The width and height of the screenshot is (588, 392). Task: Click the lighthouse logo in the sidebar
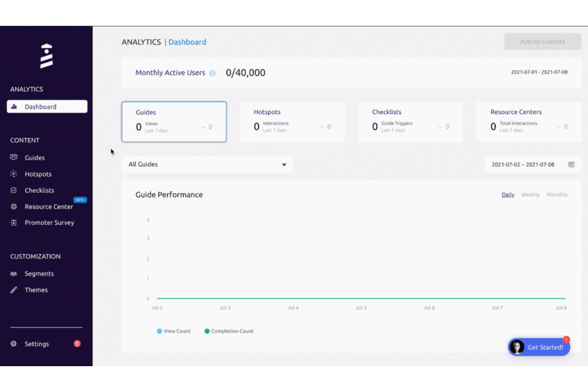46,56
